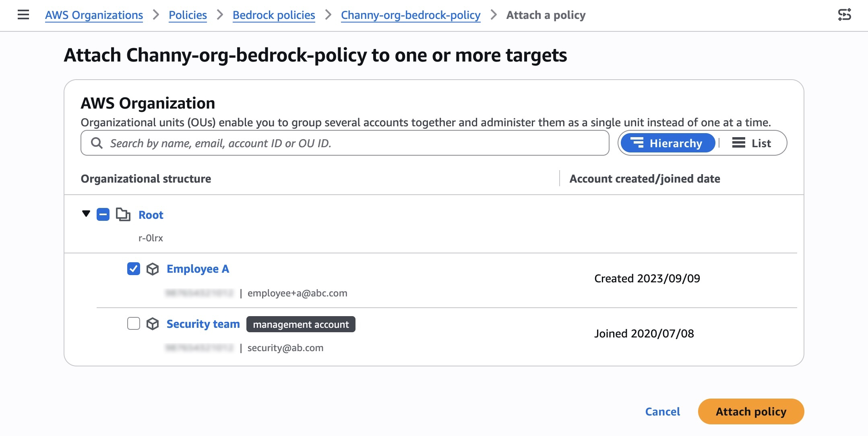Open Bedrock policies breadcrumb link
Image resolution: width=868 pixels, height=436 pixels.
point(274,15)
